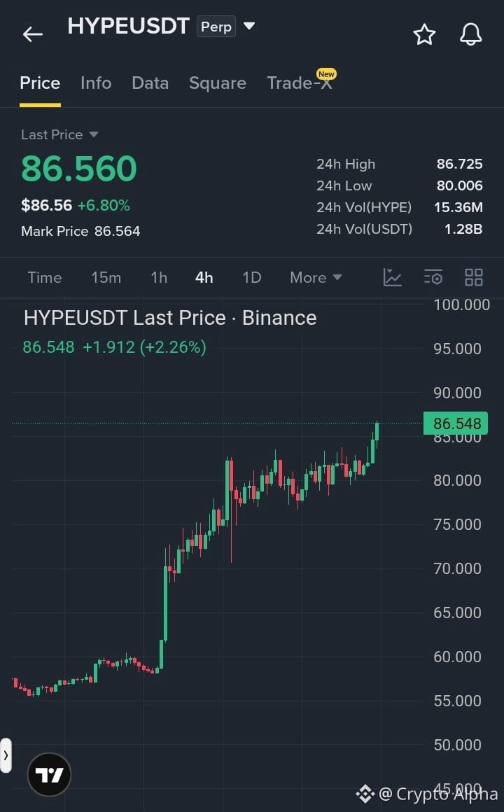The width and height of the screenshot is (504, 812).
Task: Select the 15m chart interval
Action: pos(106,278)
